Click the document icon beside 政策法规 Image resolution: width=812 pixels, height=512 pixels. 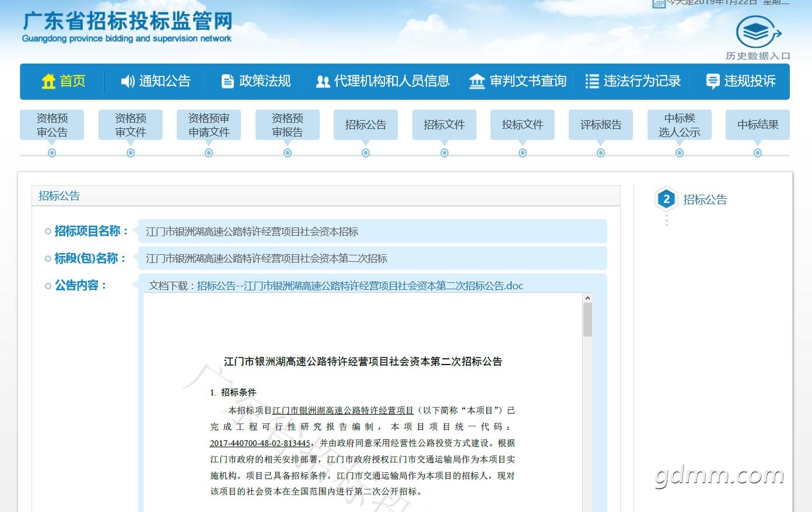coord(228,82)
